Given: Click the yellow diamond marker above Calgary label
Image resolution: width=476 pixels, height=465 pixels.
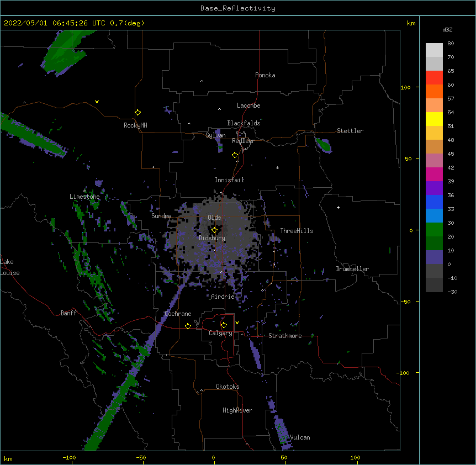Looking at the screenshot, I should pos(224,325).
